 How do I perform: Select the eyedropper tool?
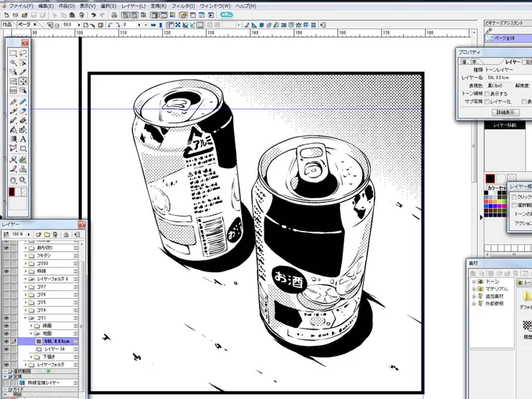coord(23,72)
